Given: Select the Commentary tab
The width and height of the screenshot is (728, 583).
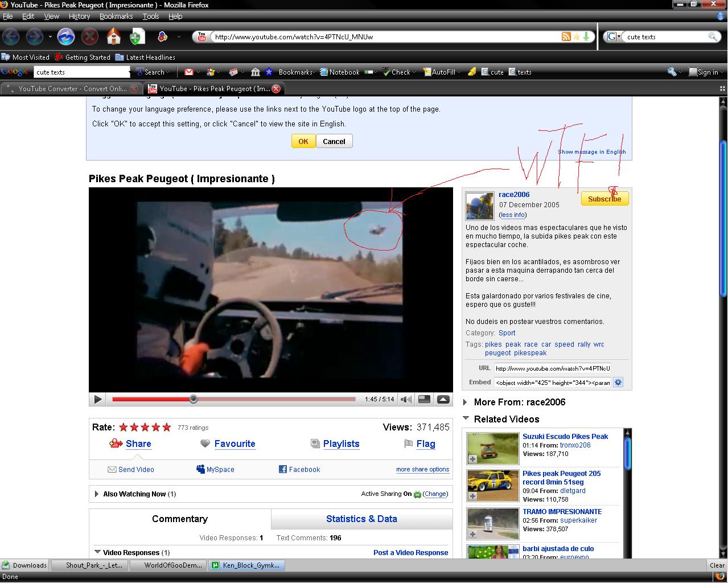Looking at the screenshot, I should [180, 519].
